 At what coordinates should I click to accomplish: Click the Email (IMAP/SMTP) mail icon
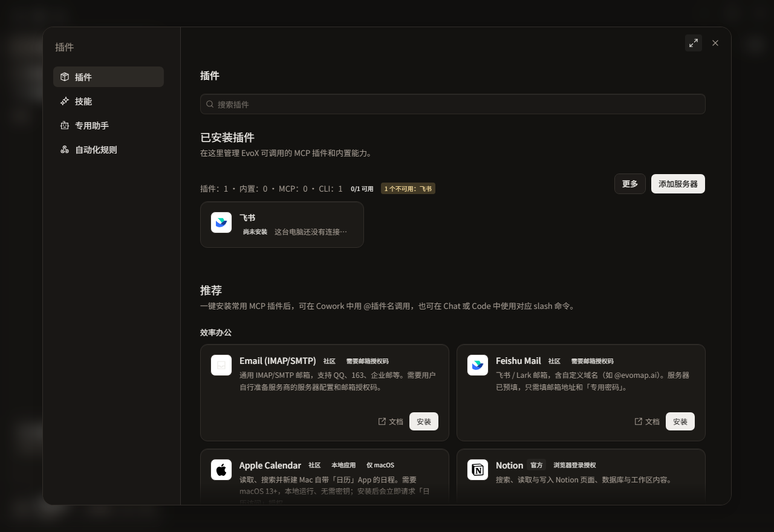pos(221,365)
